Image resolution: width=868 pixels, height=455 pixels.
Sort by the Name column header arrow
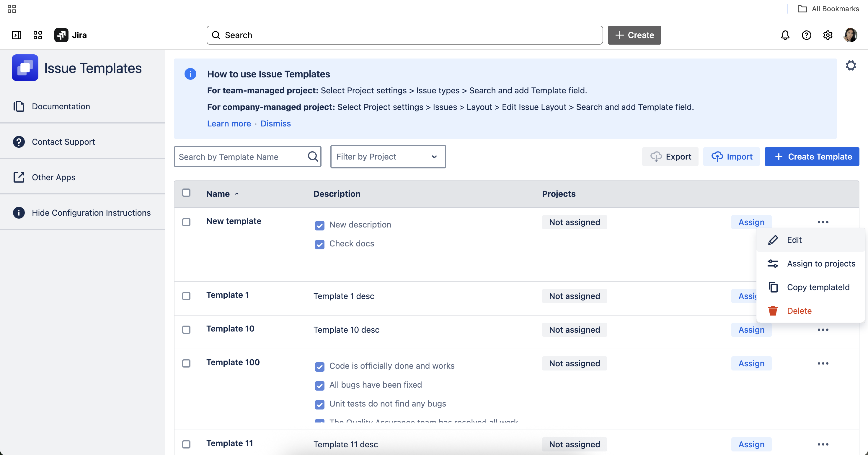coord(236,194)
